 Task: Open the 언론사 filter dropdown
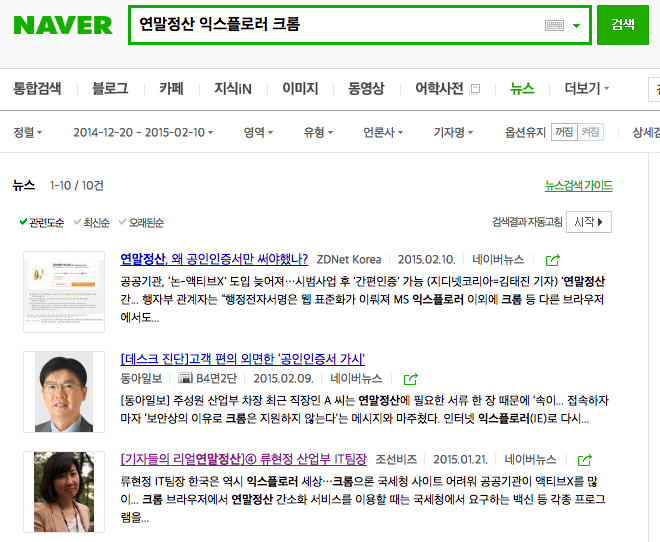(383, 133)
